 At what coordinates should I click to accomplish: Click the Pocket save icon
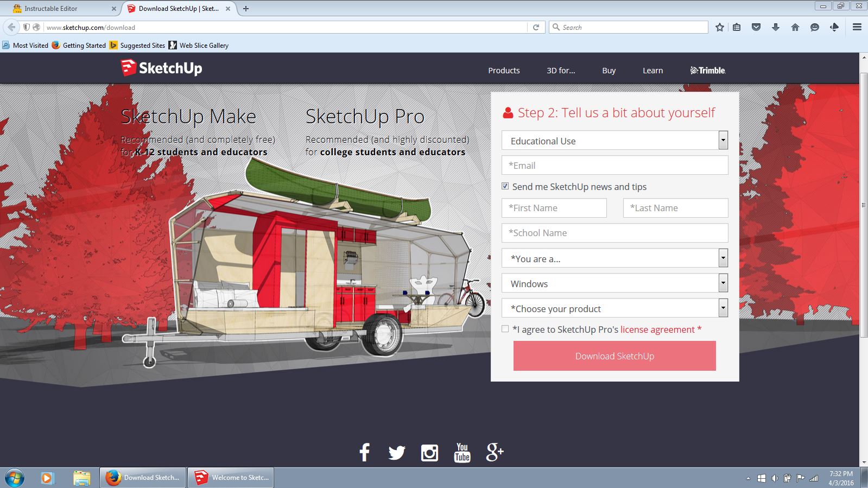click(x=756, y=27)
